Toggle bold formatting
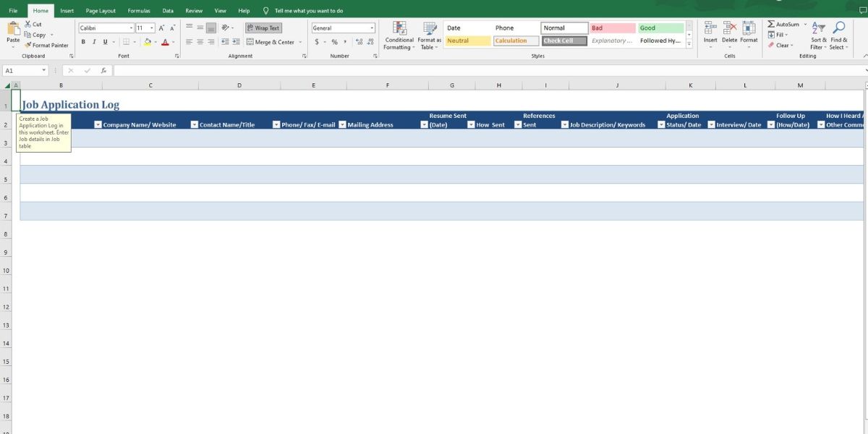Image resolution: width=868 pixels, height=434 pixels. (x=83, y=42)
